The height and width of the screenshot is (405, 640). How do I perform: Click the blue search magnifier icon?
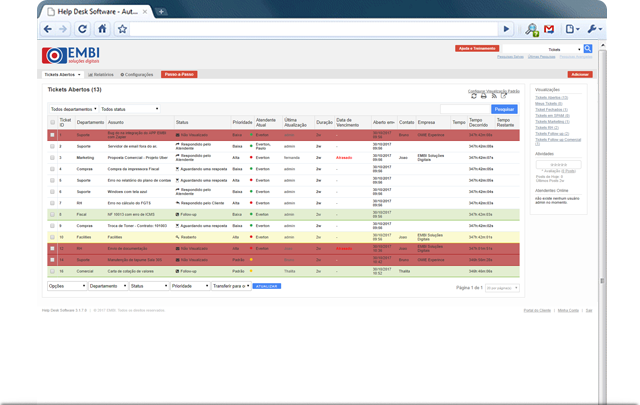coord(588,48)
